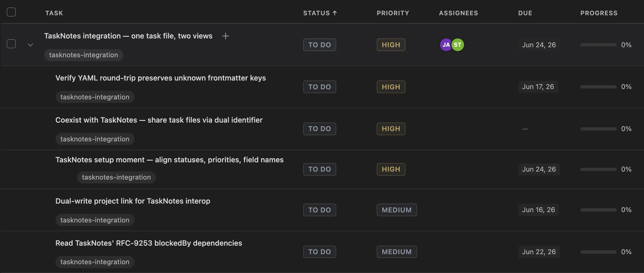The image size is (644, 273).
Task: Sort by the Task column header
Action: pyautogui.click(x=54, y=13)
